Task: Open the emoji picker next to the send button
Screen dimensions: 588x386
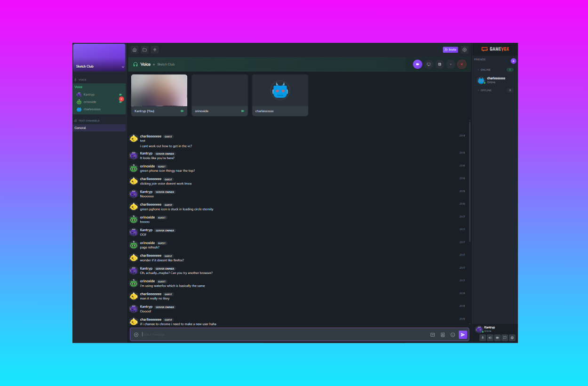Action: click(453, 334)
